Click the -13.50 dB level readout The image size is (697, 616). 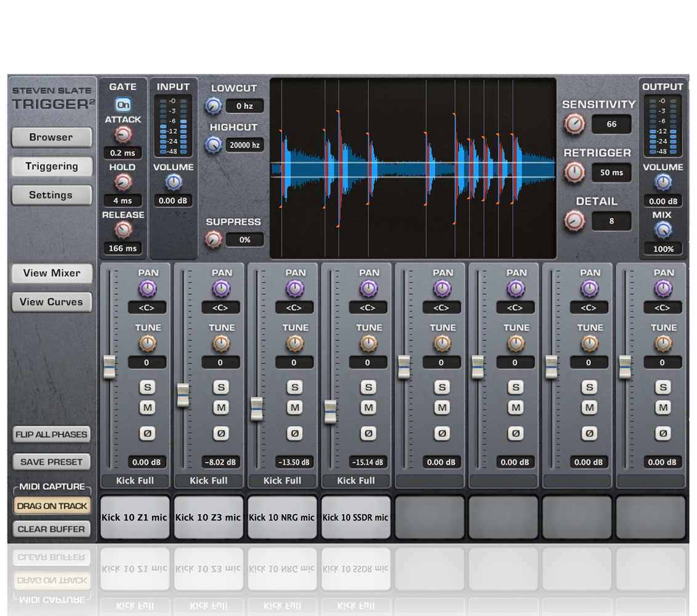(294, 462)
